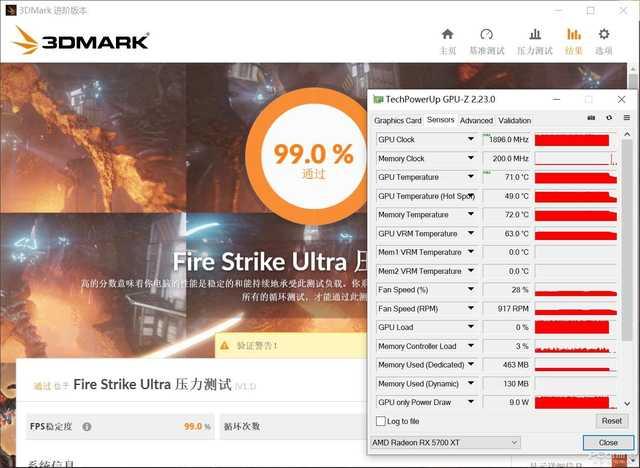Switch to the Graphics Card tab
640x468 pixels.
(x=398, y=120)
